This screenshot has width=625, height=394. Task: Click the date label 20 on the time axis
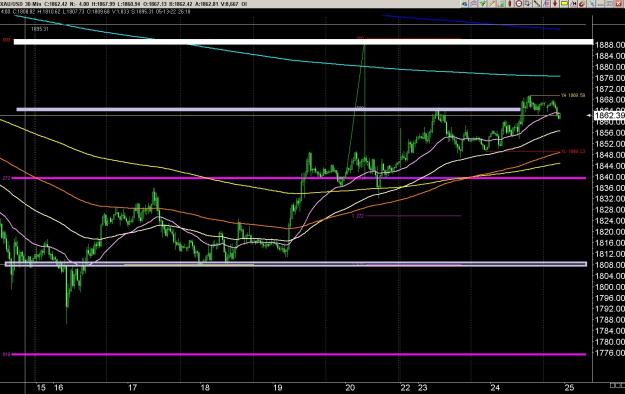tap(350, 387)
